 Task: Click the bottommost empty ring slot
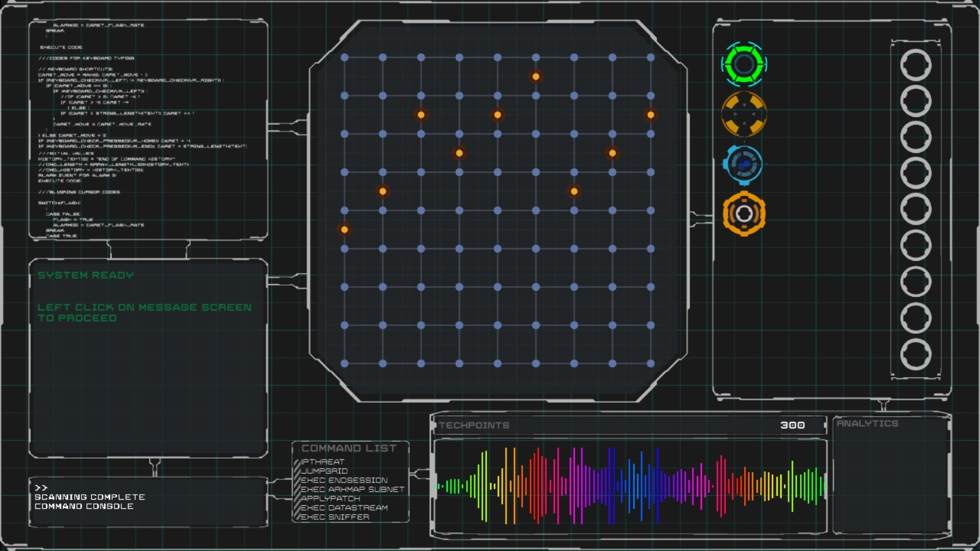916,354
